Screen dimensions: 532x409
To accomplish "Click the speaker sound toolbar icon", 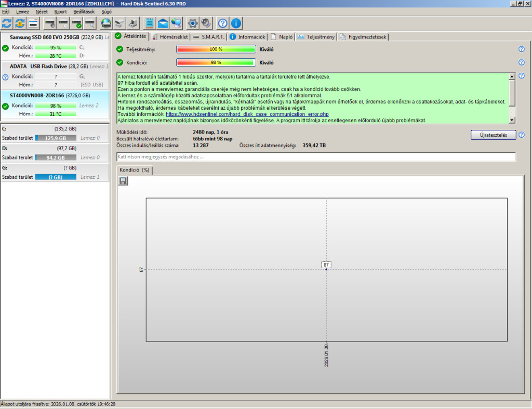I will [206, 23].
